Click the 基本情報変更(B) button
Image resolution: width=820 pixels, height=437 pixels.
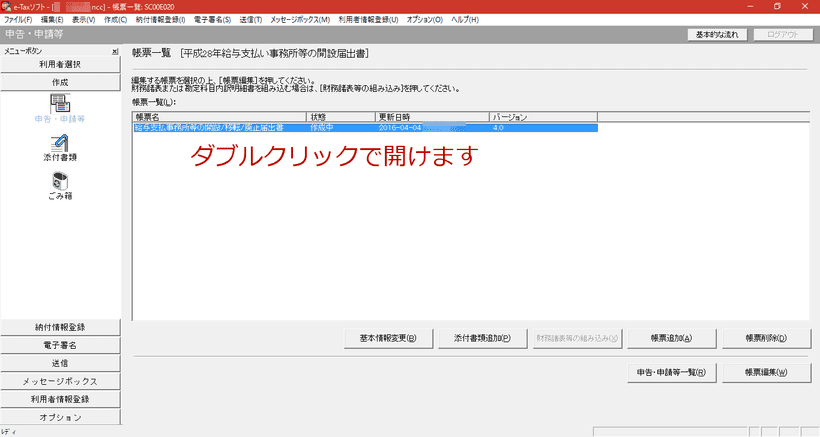[x=388, y=338]
